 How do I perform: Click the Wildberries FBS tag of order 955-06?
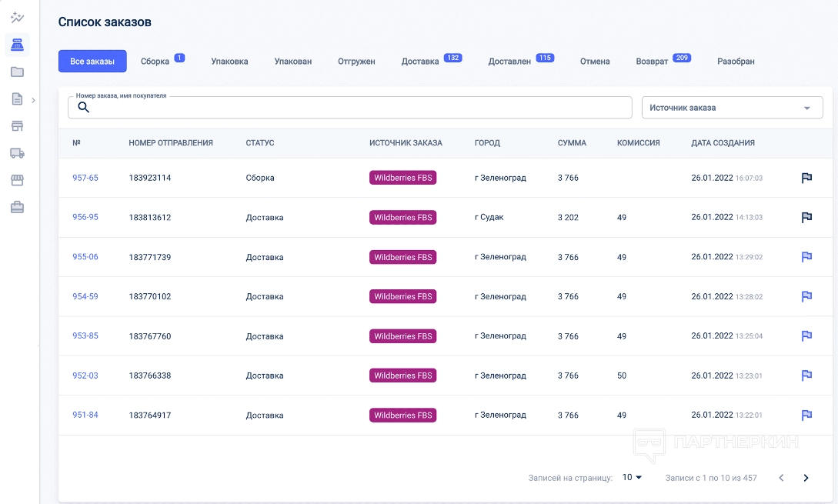click(402, 257)
